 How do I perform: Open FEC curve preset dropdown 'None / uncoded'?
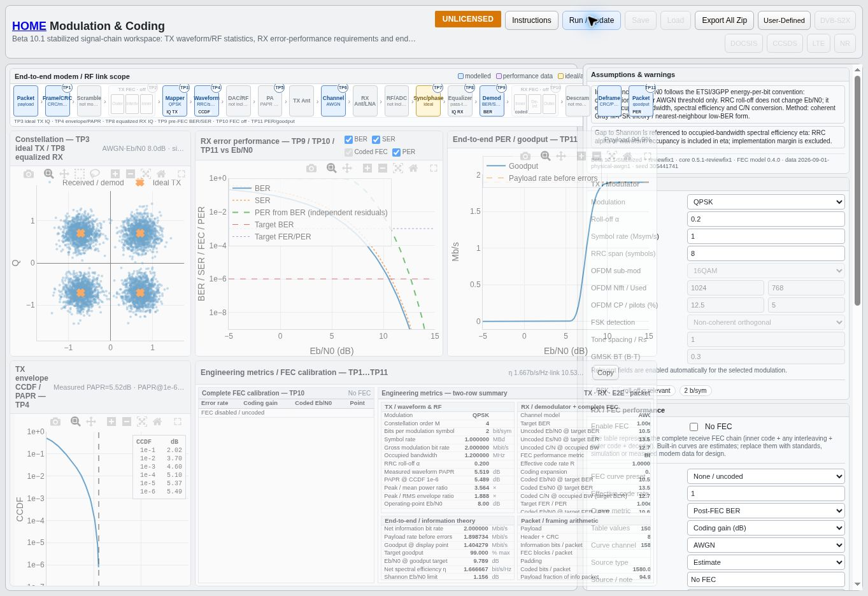766,476
